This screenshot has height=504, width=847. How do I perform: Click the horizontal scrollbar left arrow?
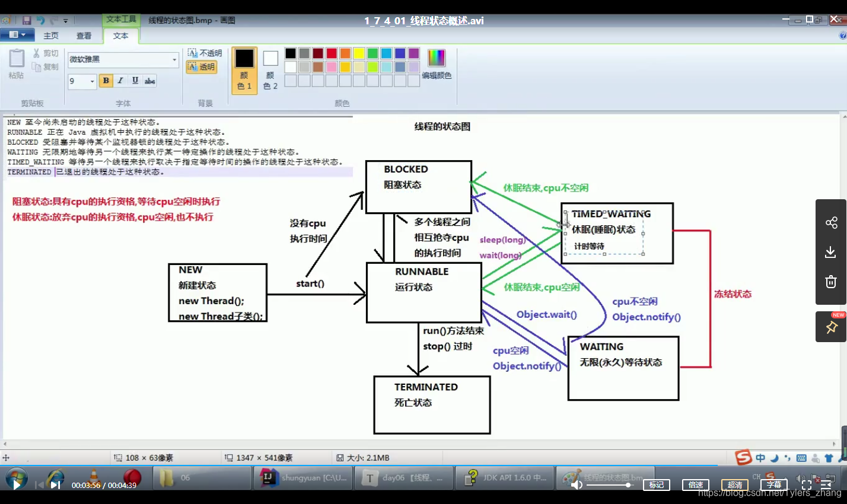pos(5,444)
